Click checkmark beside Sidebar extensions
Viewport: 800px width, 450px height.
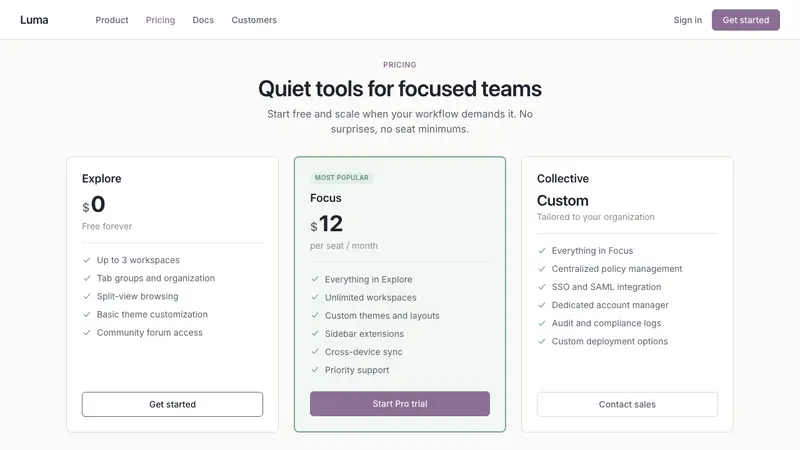tap(315, 334)
